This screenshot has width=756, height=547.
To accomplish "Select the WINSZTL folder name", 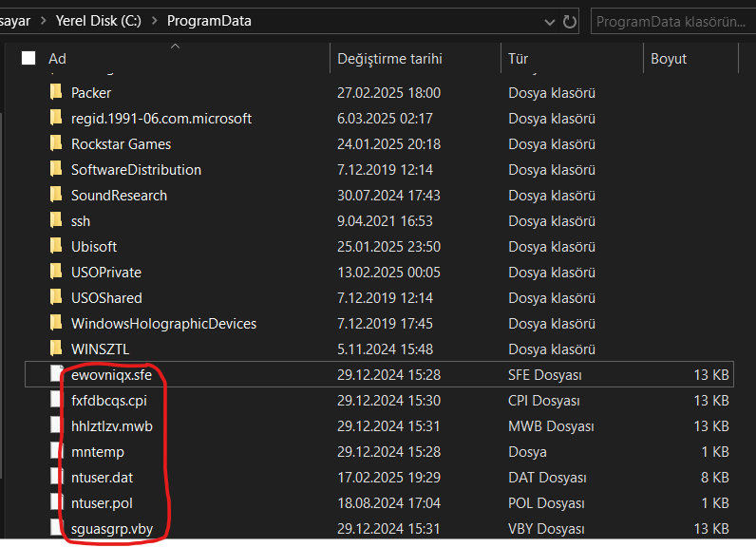I will (101, 349).
